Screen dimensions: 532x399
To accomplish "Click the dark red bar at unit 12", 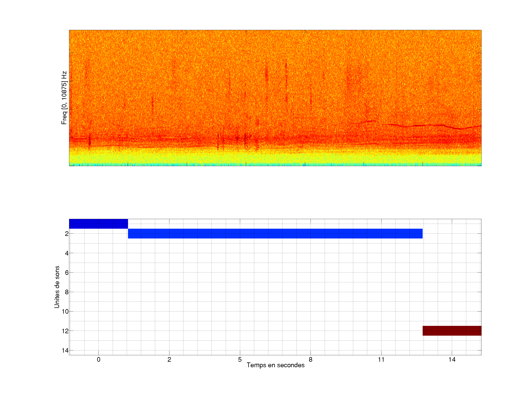I will coord(452,331).
